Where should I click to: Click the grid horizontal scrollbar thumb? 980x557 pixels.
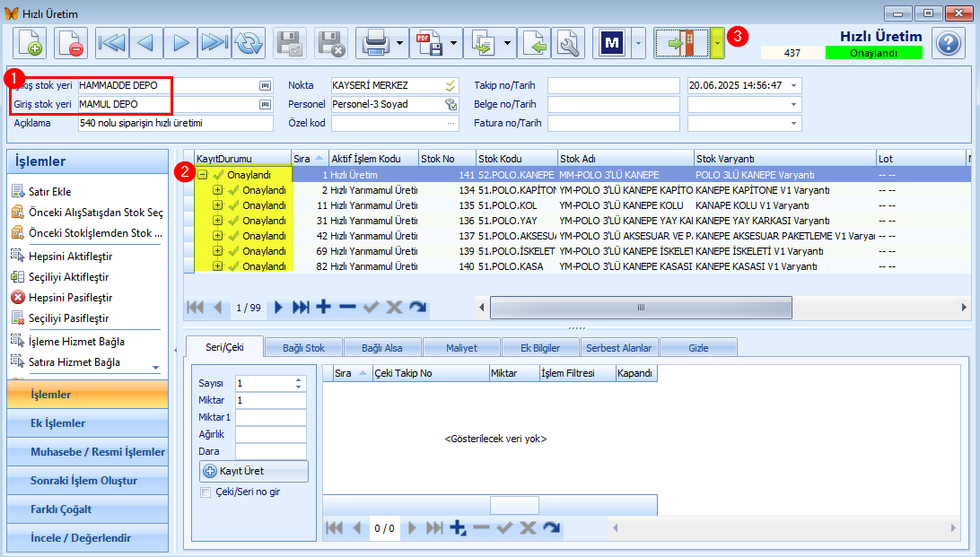pyautogui.click(x=641, y=308)
